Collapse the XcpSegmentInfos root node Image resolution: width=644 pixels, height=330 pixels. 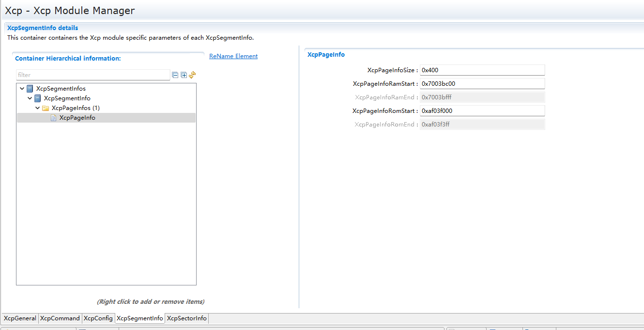point(22,89)
